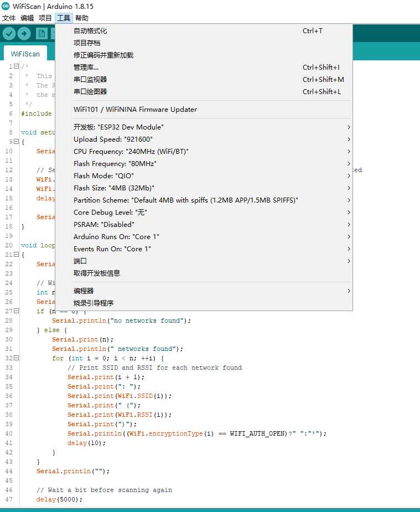
Task: Switch to the WiFiScan tab
Action: coord(25,54)
